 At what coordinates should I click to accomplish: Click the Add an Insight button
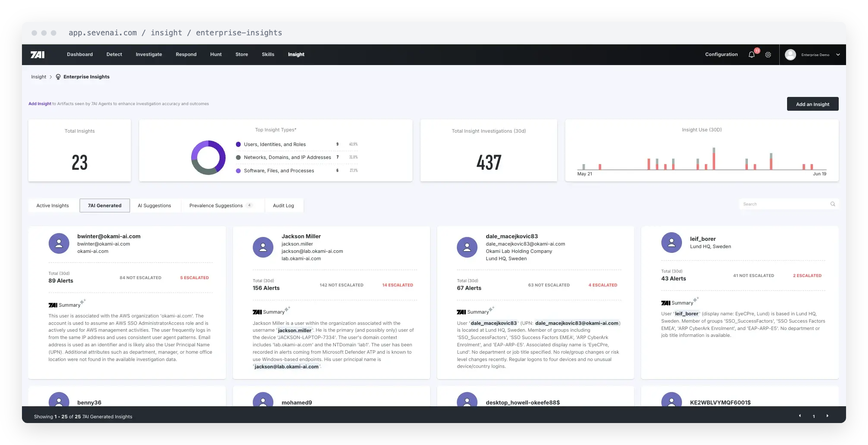tap(812, 104)
